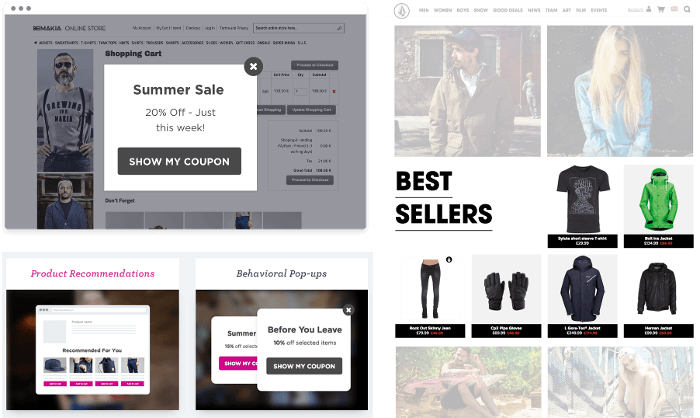Click the user account icon
This screenshot has width=700, height=418.
pos(649,9)
